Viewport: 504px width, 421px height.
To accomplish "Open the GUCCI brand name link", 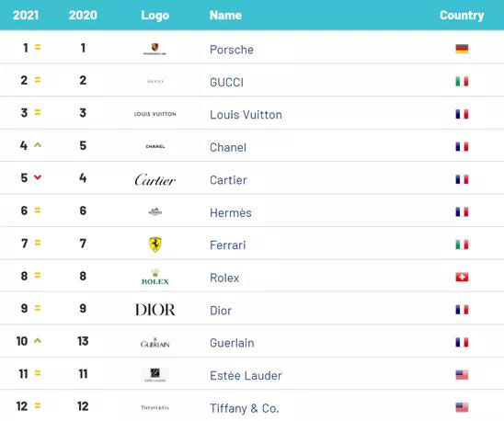I will [x=226, y=83].
